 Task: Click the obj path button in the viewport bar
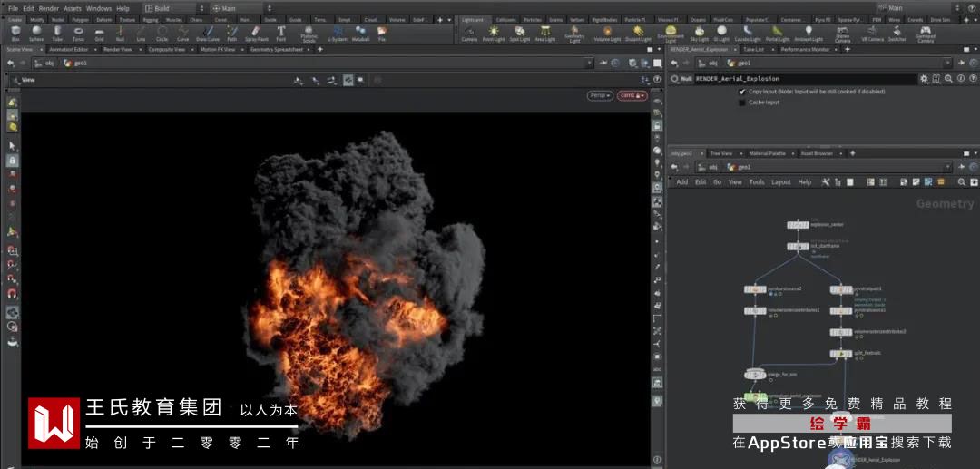[45, 64]
